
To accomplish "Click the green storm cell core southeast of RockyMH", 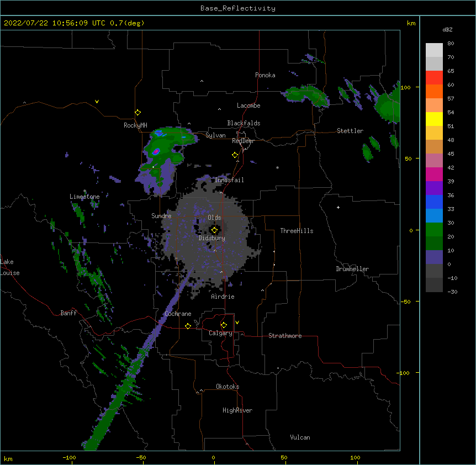I will point(156,151).
